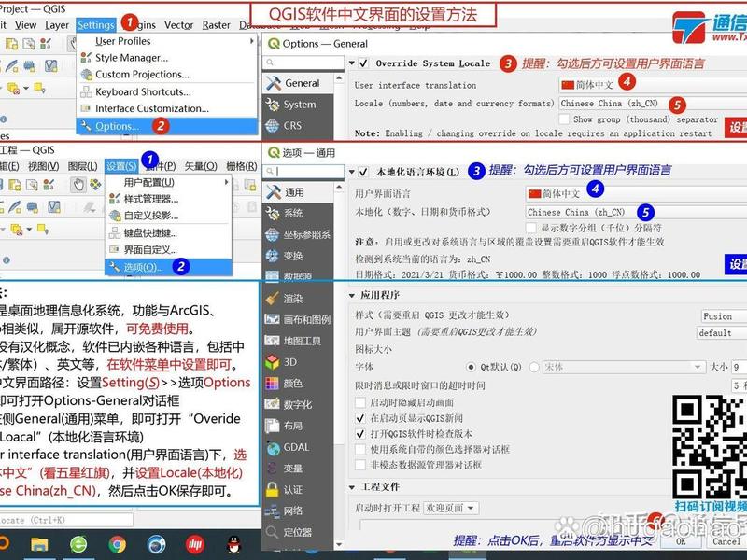Open 启动时打开工程 欢迎页面 dropdown
Viewport: 747px width, 560px height.
451,508
